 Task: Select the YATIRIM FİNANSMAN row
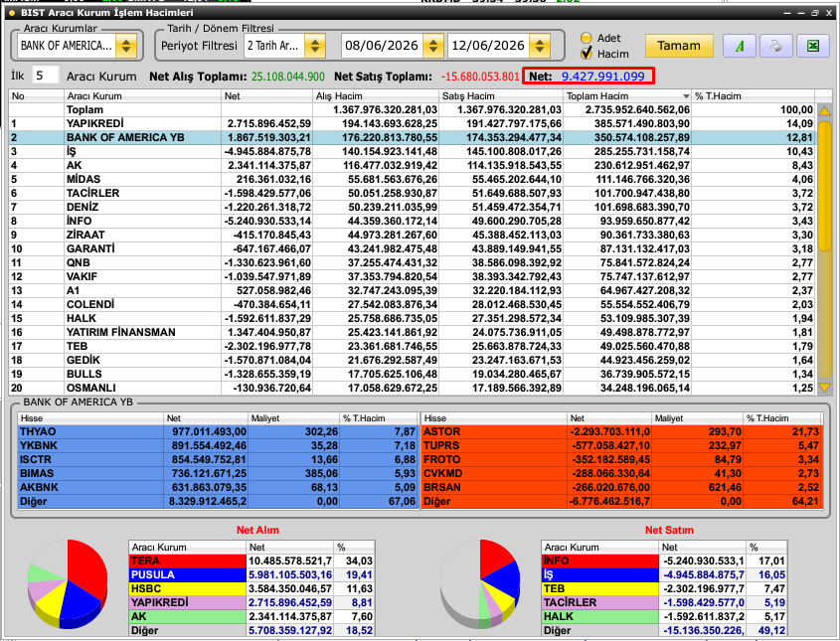click(x=412, y=333)
